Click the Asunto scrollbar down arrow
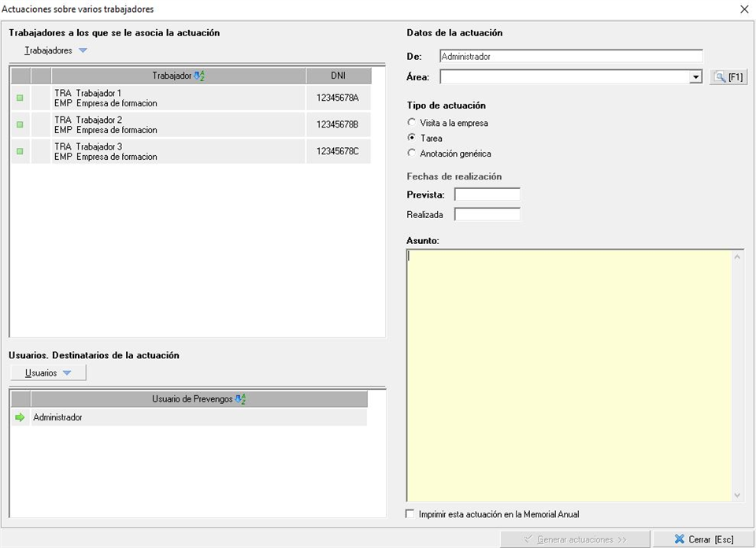Screen dimensions: 756x548 tap(738, 495)
